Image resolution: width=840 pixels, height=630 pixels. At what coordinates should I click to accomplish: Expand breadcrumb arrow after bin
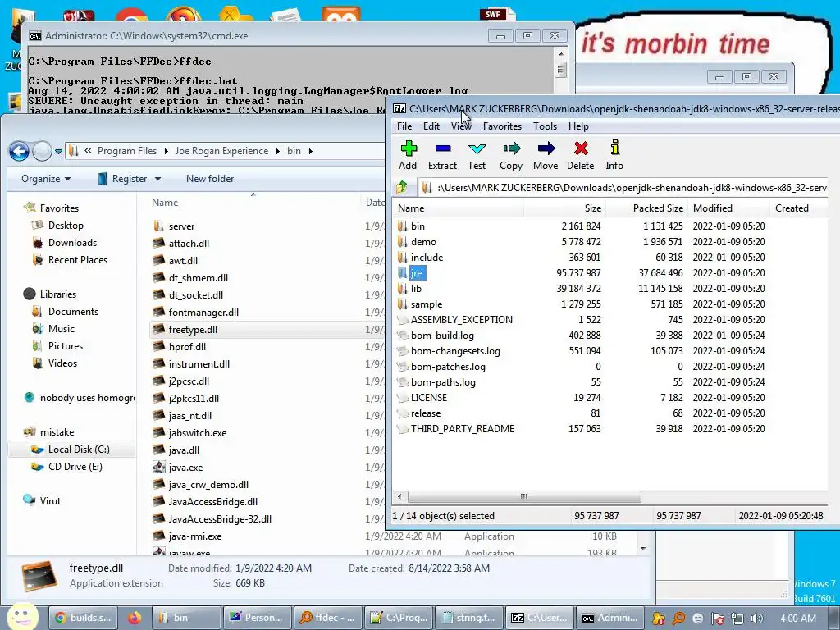click(310, 152)
